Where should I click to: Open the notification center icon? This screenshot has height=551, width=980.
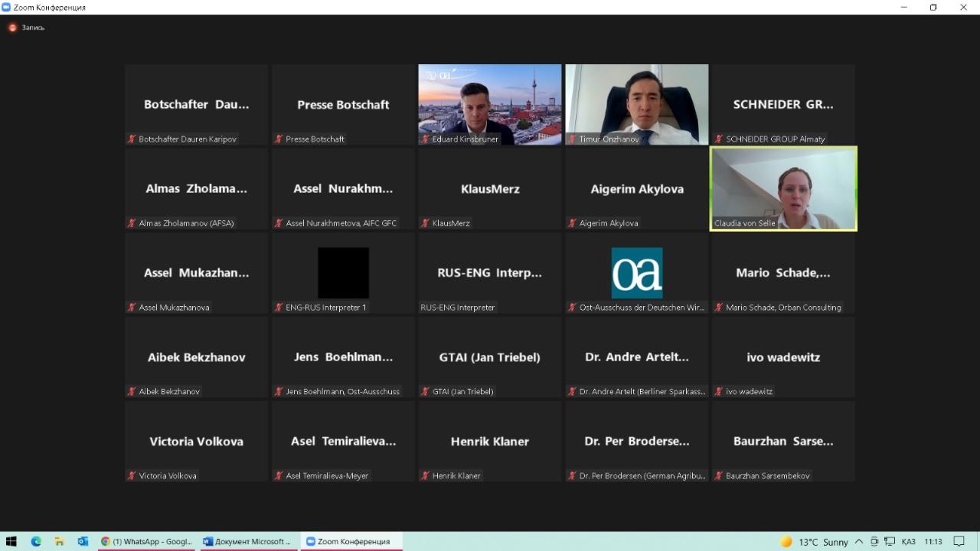click(959, 541)
